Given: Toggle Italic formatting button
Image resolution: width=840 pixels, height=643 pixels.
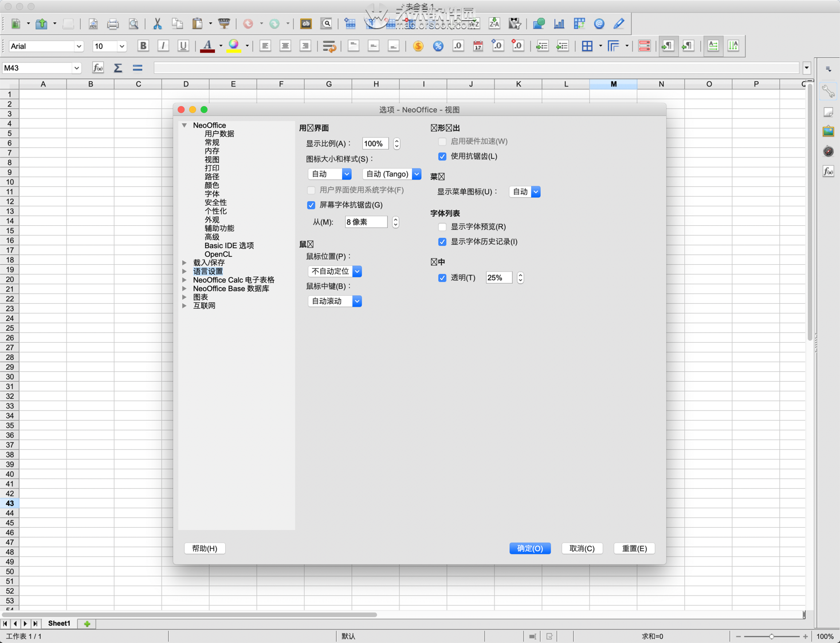Looking at the screenshot, I should (x=163, y=46).
